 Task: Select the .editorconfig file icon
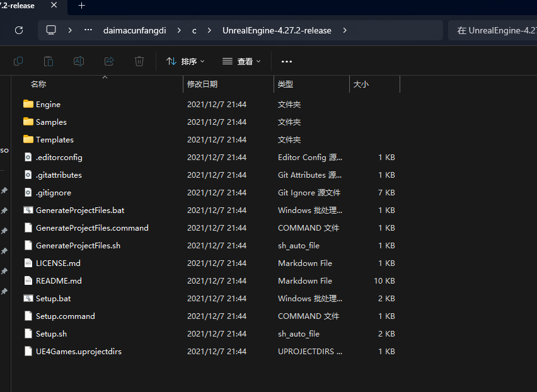pyautogui.click(x=28, y=157)
